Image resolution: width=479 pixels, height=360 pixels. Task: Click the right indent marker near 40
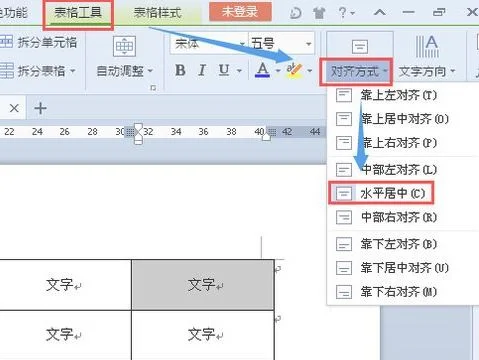click(x=266, y=136)
